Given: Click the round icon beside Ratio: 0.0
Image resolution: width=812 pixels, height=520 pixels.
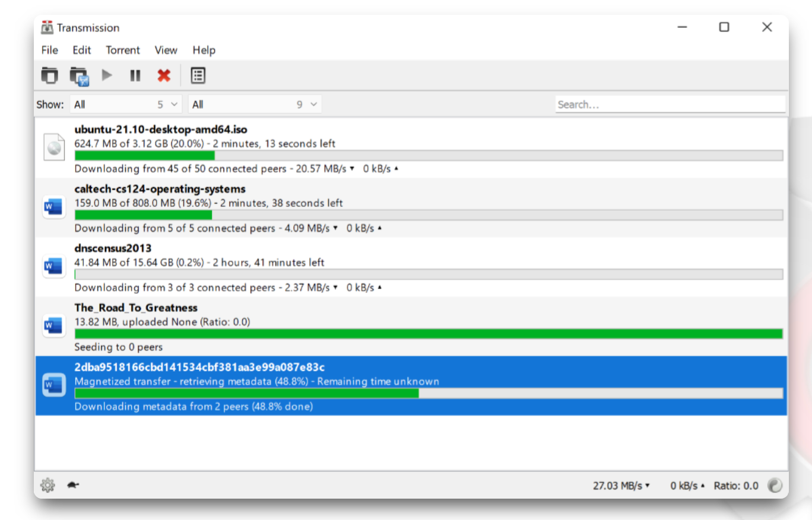Looking at the screenshot, I should [x=775, y=486].
